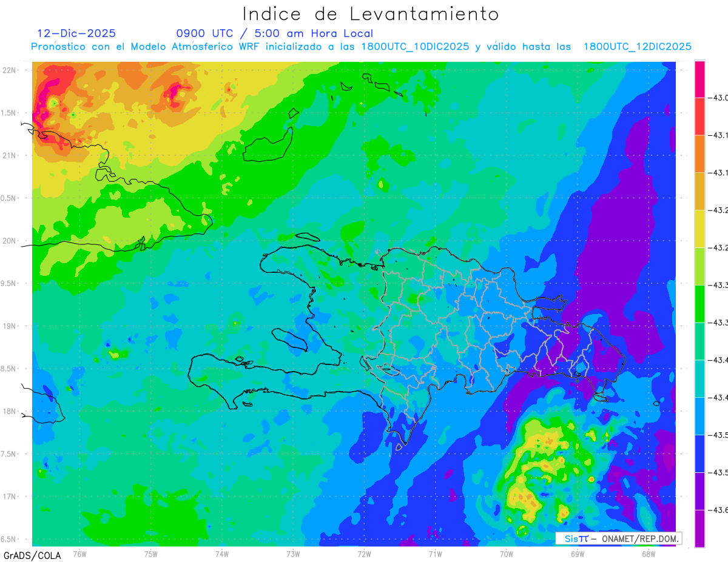Pick the red swatch in the color scale
The height and width of the screenshot is (562, 728).
coord(699,116)
